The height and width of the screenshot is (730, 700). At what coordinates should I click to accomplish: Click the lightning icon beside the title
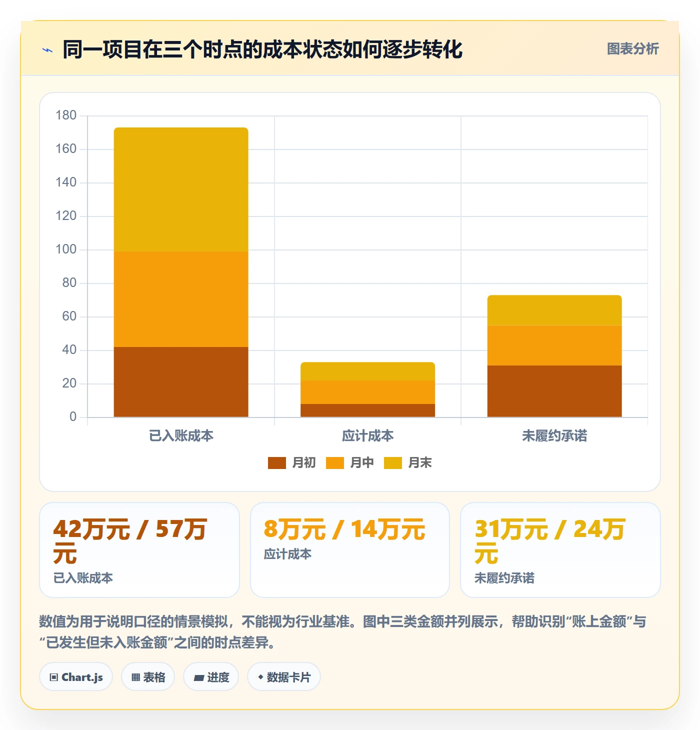47,50
